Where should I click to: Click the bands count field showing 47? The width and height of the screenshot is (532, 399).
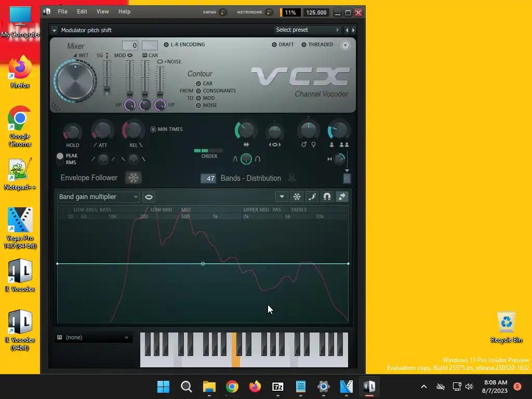coord(208,179)
